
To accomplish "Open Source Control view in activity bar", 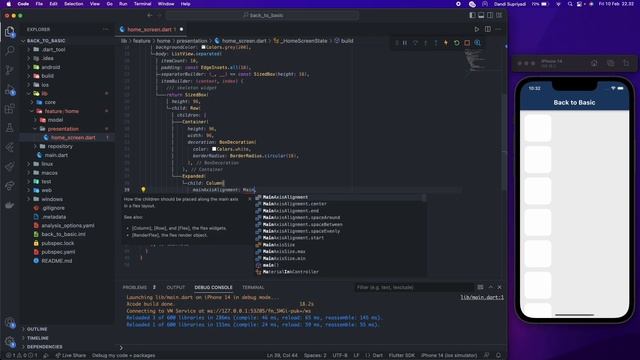I will click(x=10, y=70).
